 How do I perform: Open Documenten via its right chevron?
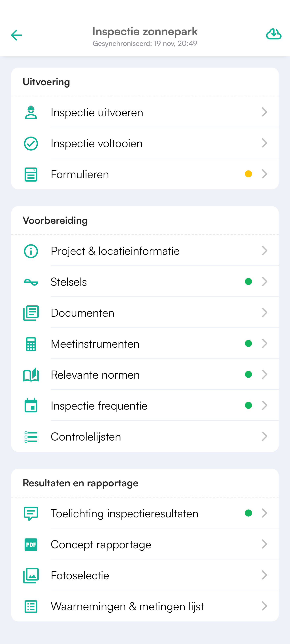(264, 313)
